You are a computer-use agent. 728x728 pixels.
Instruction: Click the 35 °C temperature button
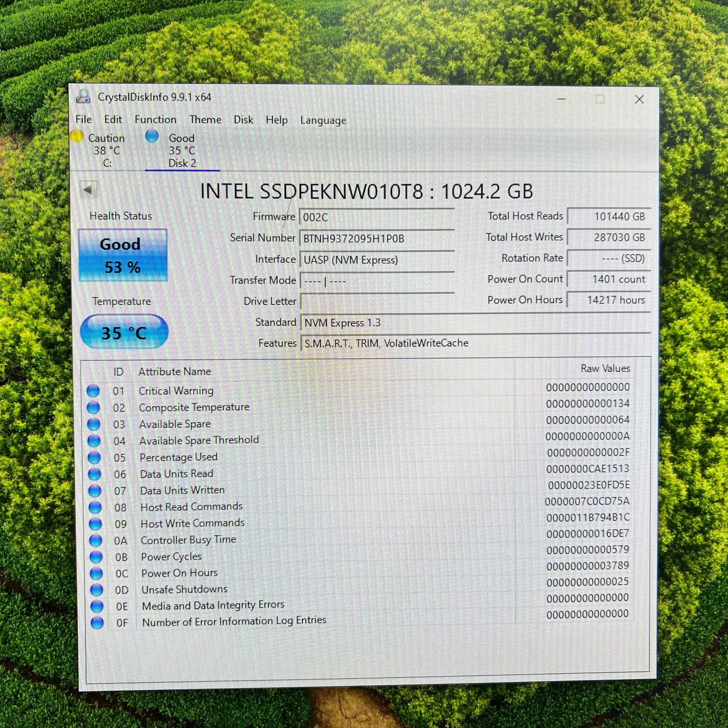tap(124, 332)
